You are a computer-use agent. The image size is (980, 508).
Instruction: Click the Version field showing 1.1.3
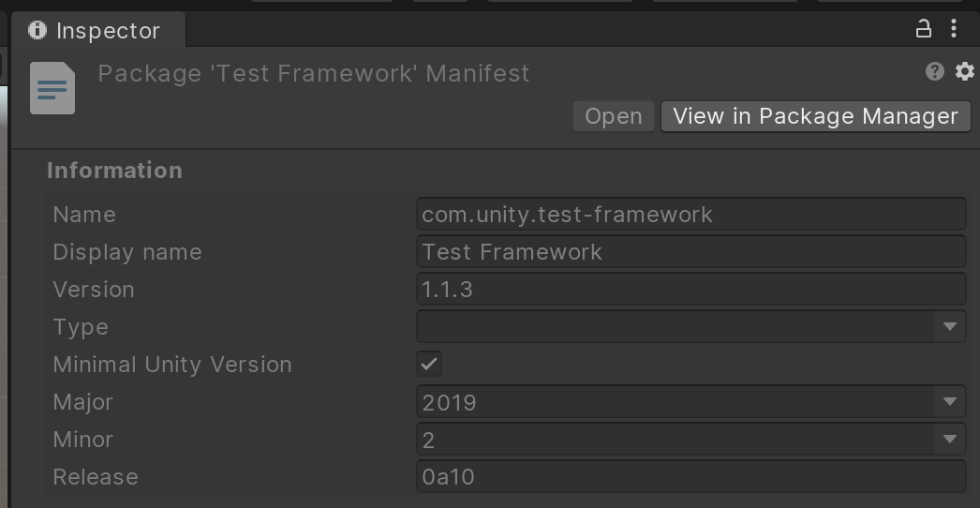690,290
